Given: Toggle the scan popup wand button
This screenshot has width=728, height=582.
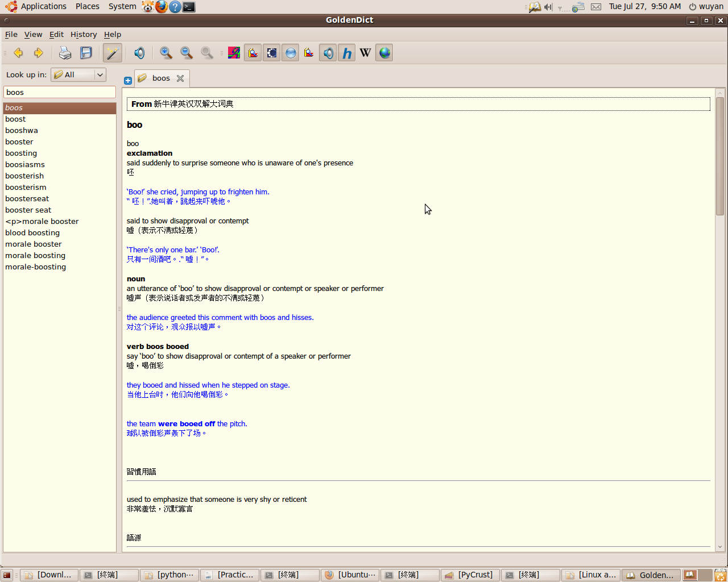Looking at the screenshot, I should click(113, 53).
